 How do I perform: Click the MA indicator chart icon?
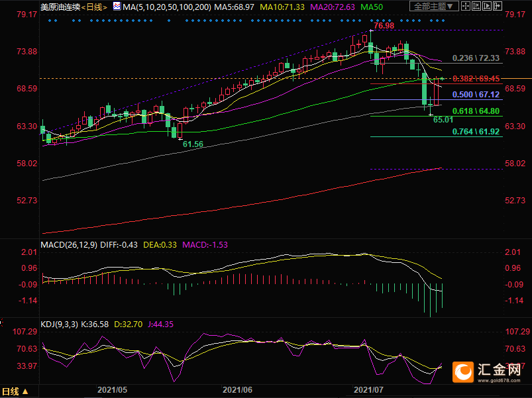point(117,7)
